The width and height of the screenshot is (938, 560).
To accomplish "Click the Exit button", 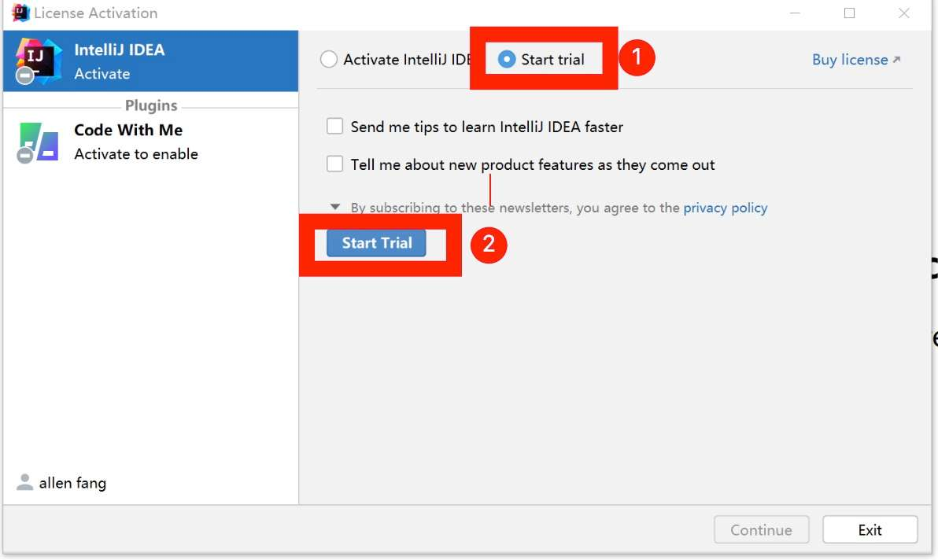I will click(x=870, y=529).
